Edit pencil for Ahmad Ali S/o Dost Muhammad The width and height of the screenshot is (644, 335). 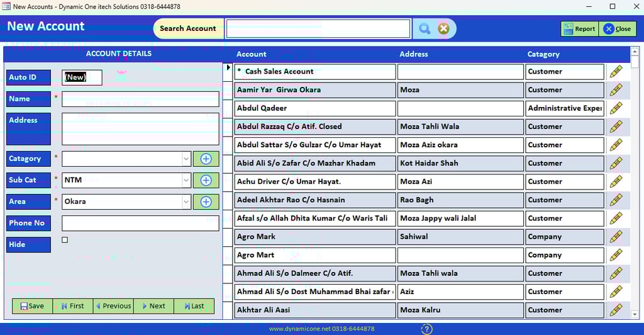[616, 292]
